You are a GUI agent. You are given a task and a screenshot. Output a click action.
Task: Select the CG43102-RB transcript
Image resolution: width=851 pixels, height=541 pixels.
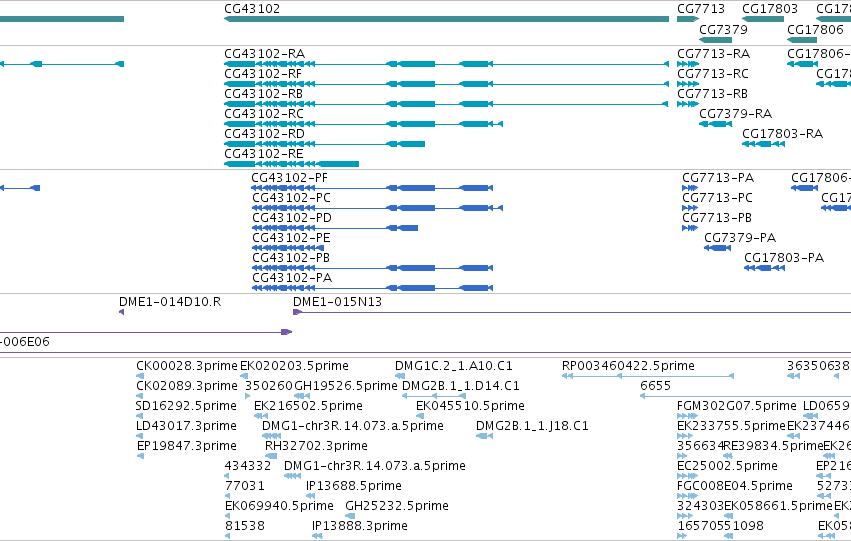pyautogui.click(x=446, y=104)
